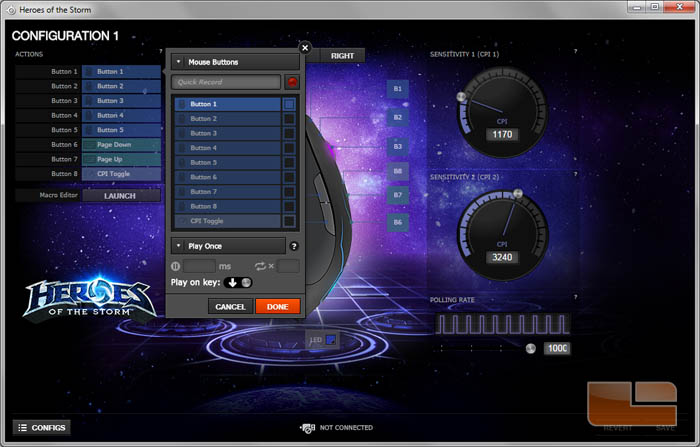This screenshot has width=700, height=447.
Task: Open the action dropdown assigned to Button 2
Action: point(121,86)
